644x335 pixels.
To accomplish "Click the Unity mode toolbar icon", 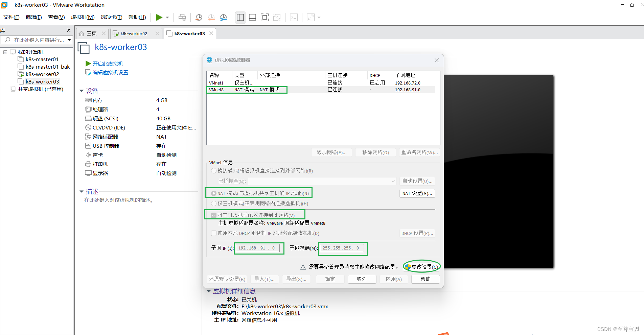I will tap(277, 17).
